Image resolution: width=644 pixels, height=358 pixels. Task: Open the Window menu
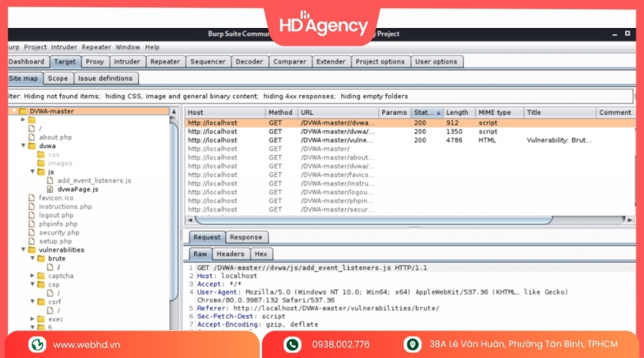(127, 47)
